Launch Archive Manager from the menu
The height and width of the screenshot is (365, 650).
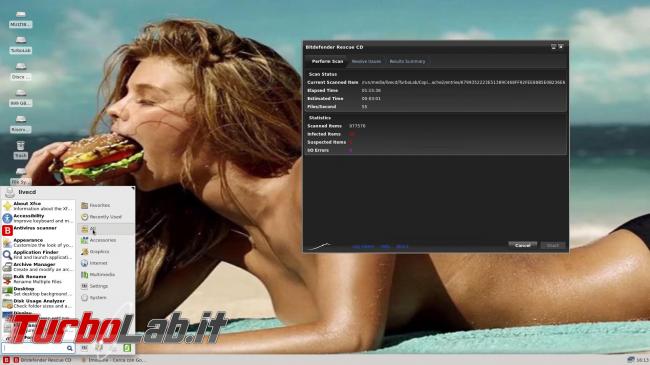coord(38,267)
